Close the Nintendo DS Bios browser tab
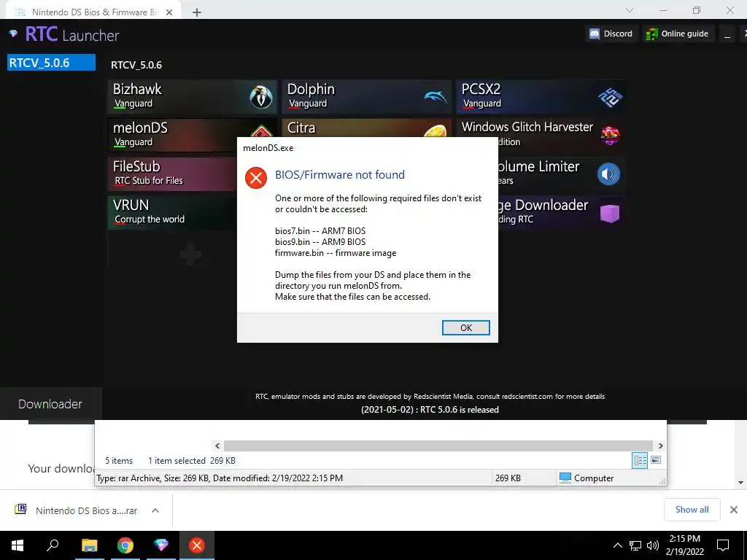This screenshot has height=560, width=747. [x=169, y=12]
